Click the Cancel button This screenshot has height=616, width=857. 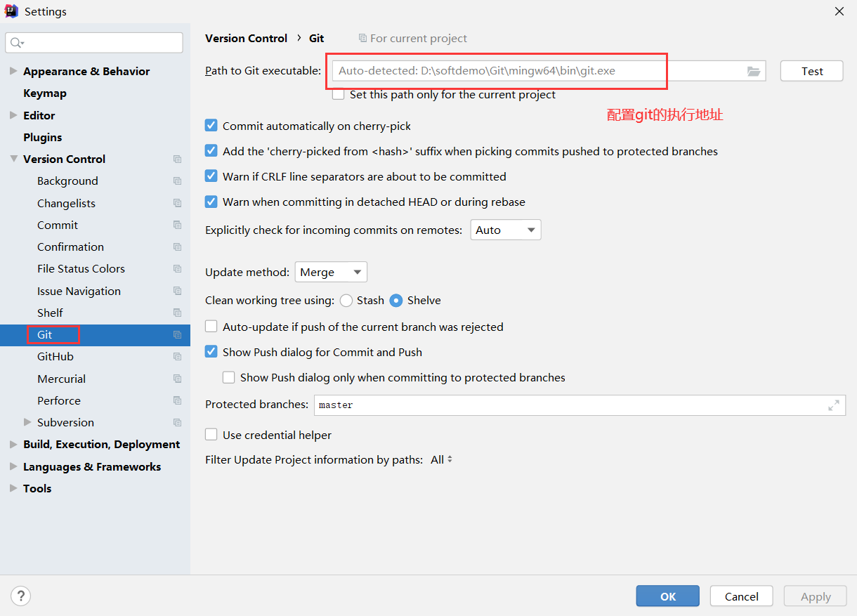click(x=742, y=596)
